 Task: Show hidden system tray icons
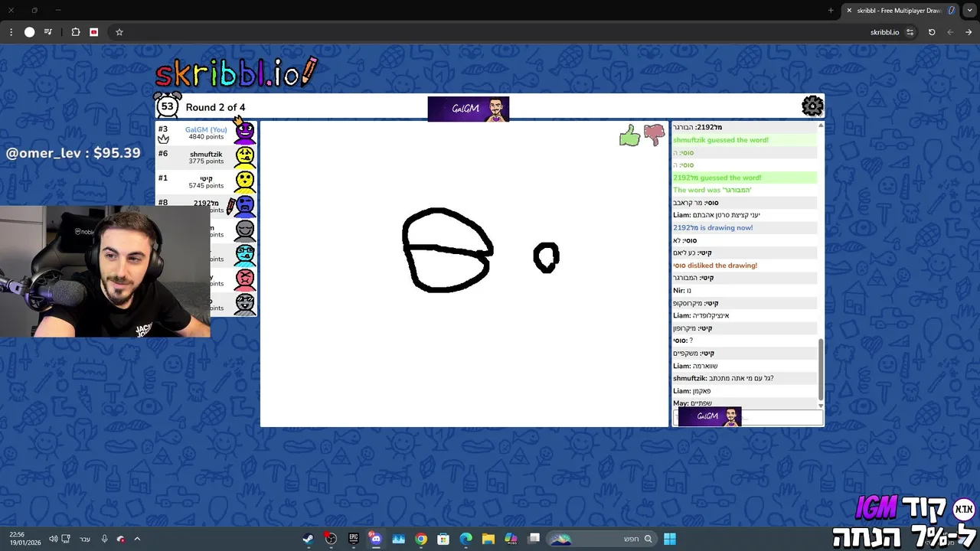tap(137, 539)
